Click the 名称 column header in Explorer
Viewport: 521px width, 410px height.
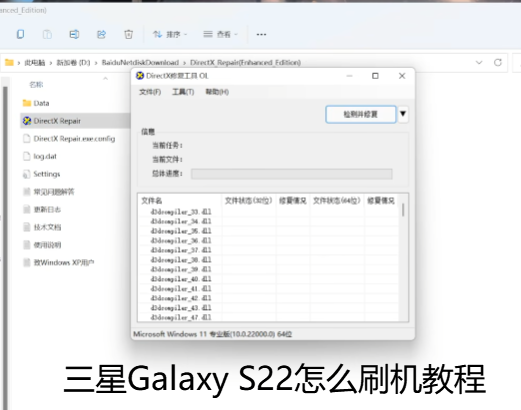pos(36,85)
